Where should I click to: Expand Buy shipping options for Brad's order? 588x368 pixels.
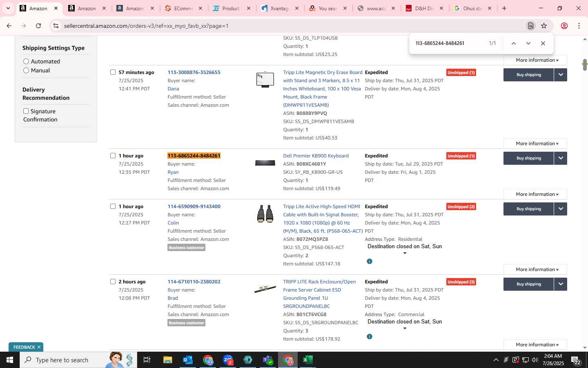click(561, 284)
